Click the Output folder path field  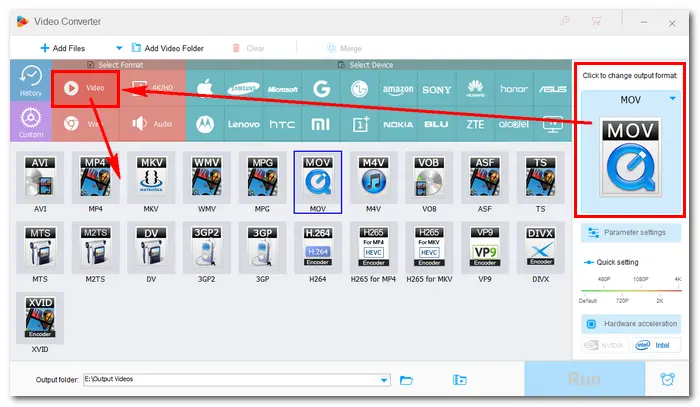(x=237, y=380)
